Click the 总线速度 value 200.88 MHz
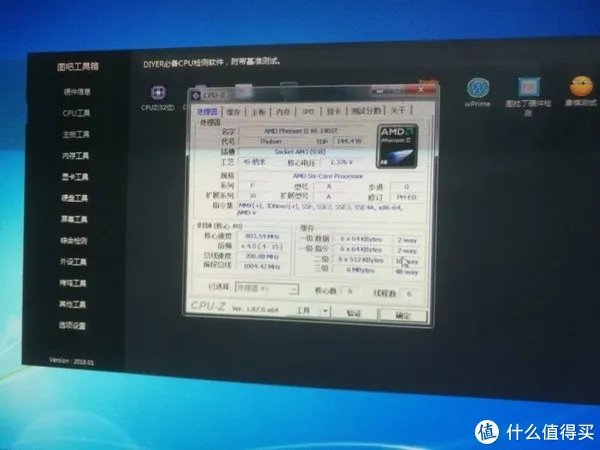600x450 pixels. tap(262, 256)
